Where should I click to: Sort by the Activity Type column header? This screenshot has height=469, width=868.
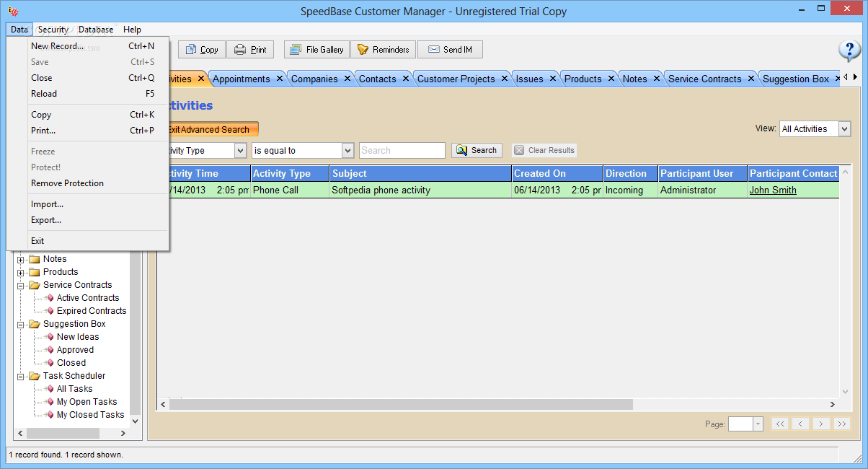(290, 173)
